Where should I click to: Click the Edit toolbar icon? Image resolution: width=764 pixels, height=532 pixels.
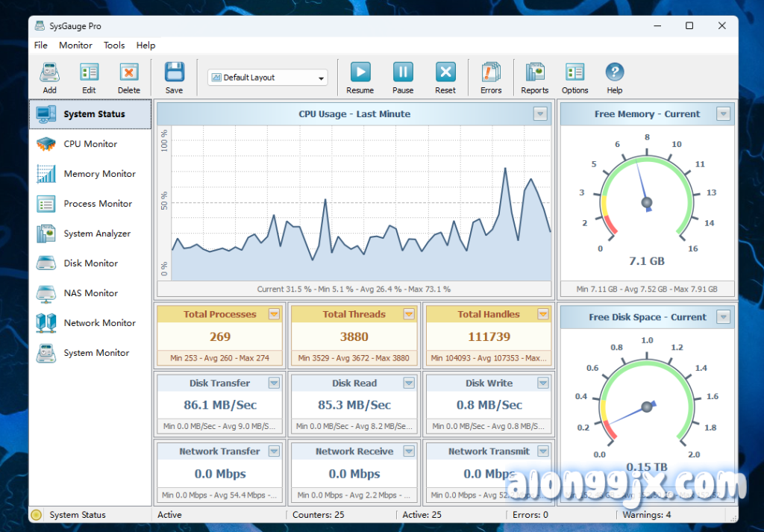(89, 73)
